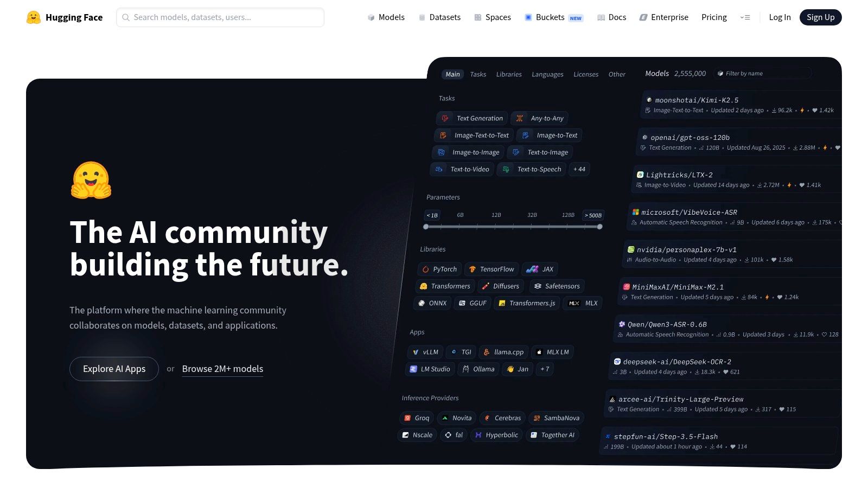Image resolution: width=868 pixels, height=488 pixels.
Task: Click the JAX library icon
Action: [x=532, y=269]
